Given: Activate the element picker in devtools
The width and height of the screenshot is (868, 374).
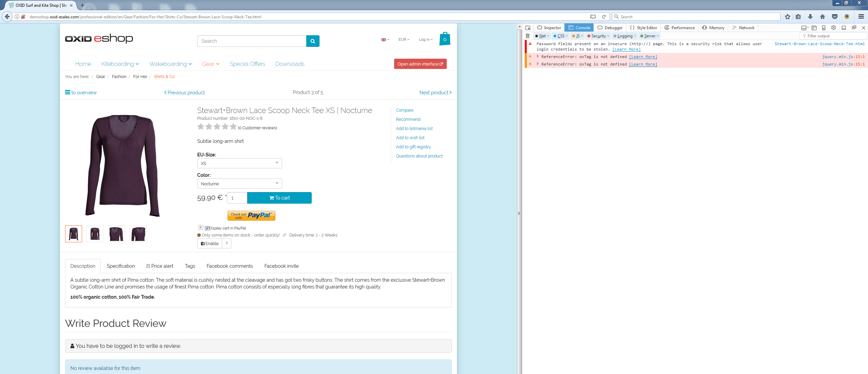Looking at the screenshot, I should tap(528, 28).
